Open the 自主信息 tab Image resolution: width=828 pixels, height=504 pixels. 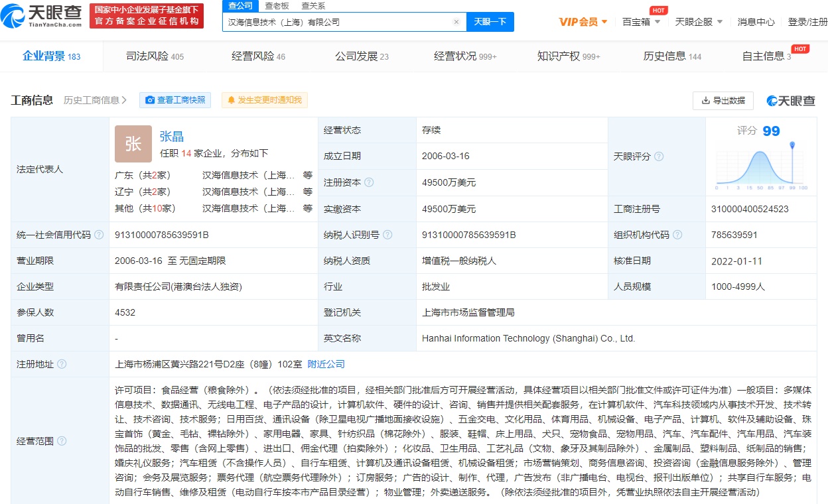[x=766, y=56]
